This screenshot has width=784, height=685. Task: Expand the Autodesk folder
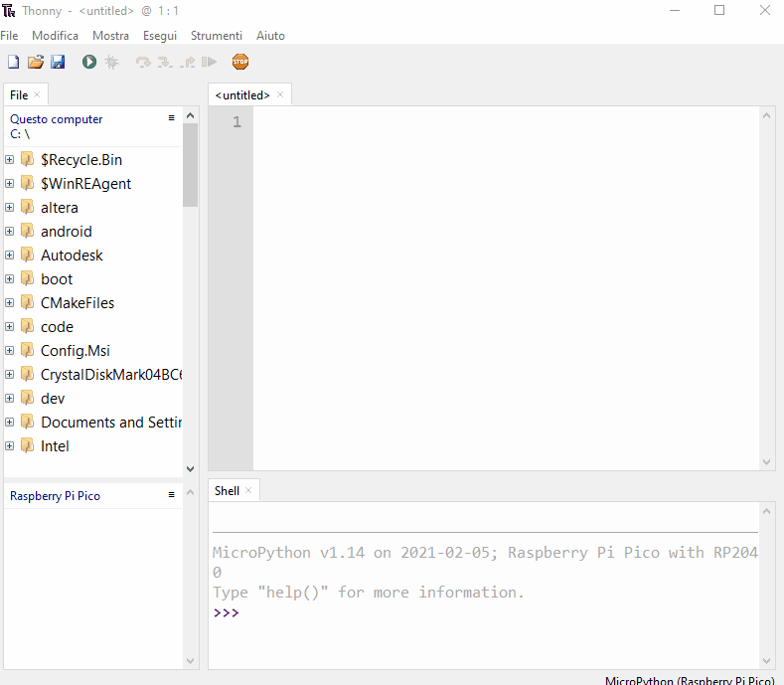coord(10,256)
